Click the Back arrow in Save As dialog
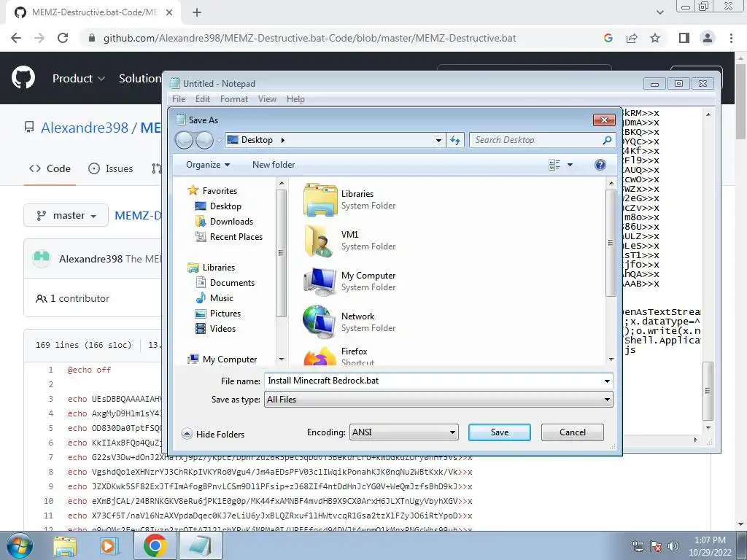The height and width of the screenshot is (560, 747). [185, 140]
